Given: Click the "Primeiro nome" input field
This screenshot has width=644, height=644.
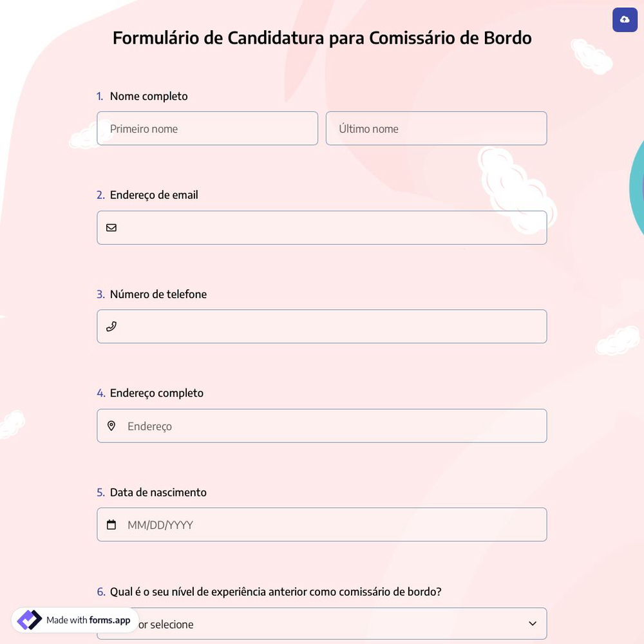Looking at the screenshot, I should [207, 128].
